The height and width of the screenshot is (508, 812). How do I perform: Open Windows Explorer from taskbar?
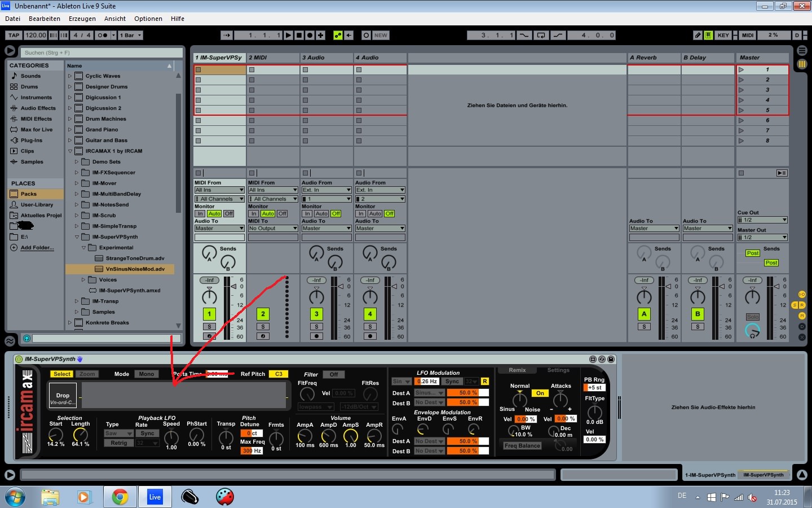point(50,497)
